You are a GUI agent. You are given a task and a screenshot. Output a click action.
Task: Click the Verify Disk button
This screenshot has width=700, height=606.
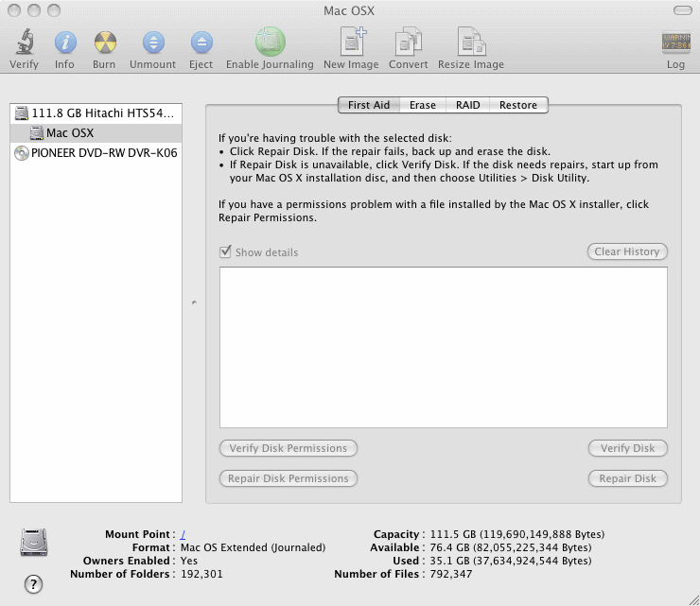tap(628, 448)
